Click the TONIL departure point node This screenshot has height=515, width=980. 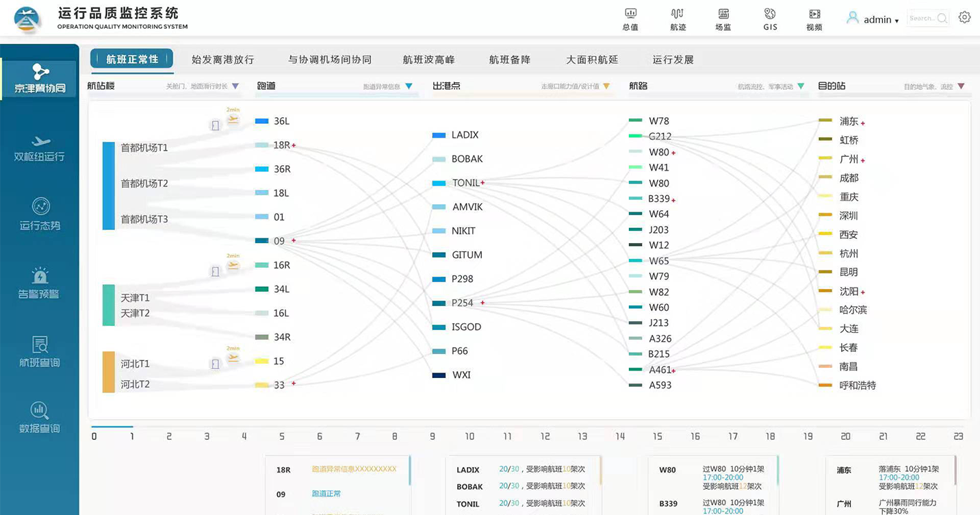pyautogui.click(x=465, y=183)
